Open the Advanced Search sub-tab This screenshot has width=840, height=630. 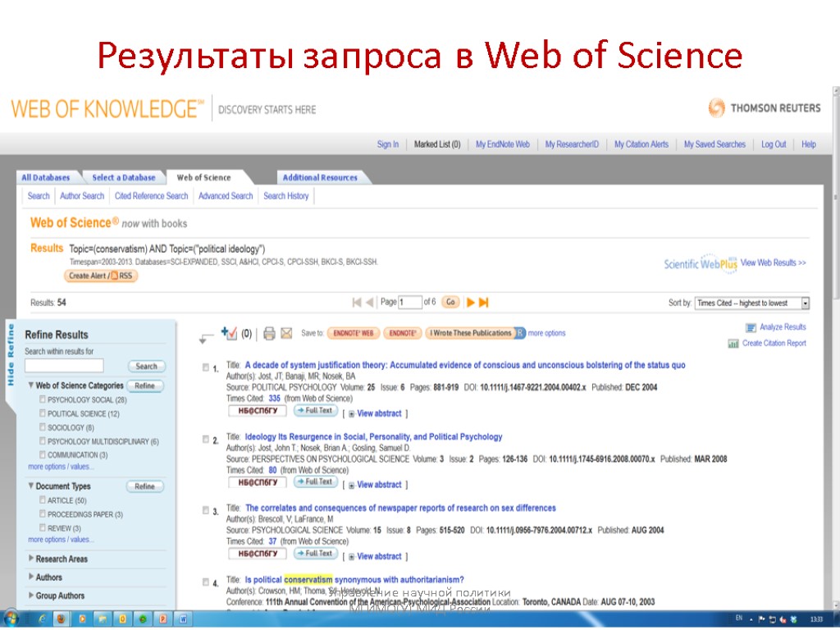pos(226,196)
